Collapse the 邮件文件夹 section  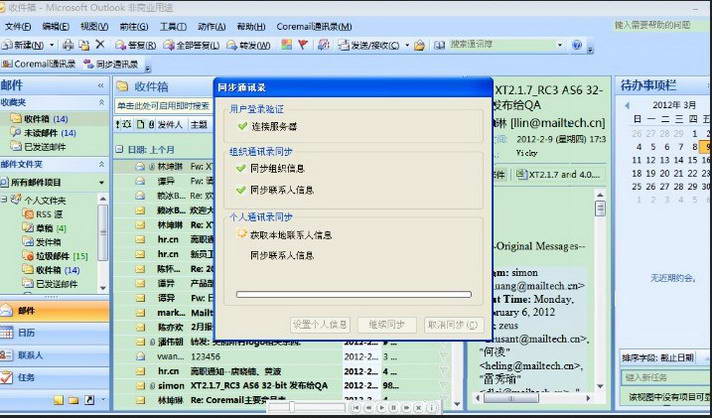click(x=101, y=164)
